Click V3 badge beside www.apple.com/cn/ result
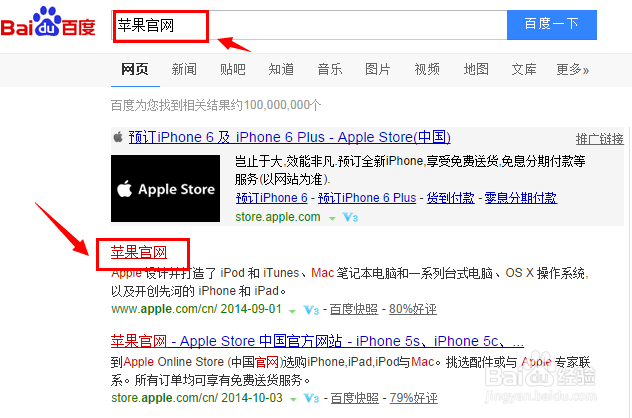 tap(311, 310)
